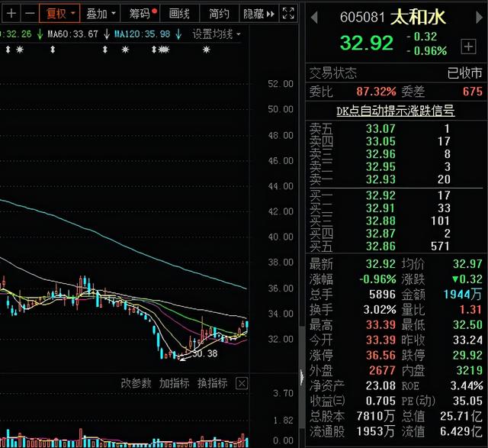Add stock to watchlist plus box
The width and height of the screenshot is (488, 448).
click(468, 47)
